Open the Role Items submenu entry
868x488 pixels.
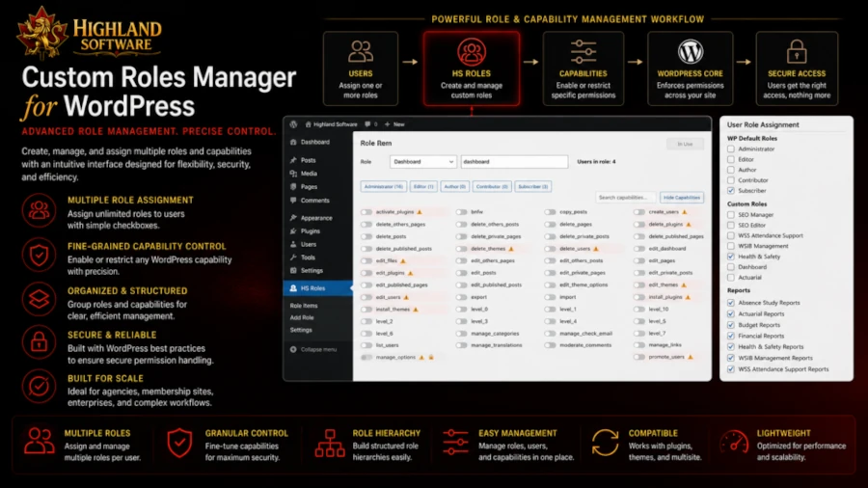click(304, 306)
